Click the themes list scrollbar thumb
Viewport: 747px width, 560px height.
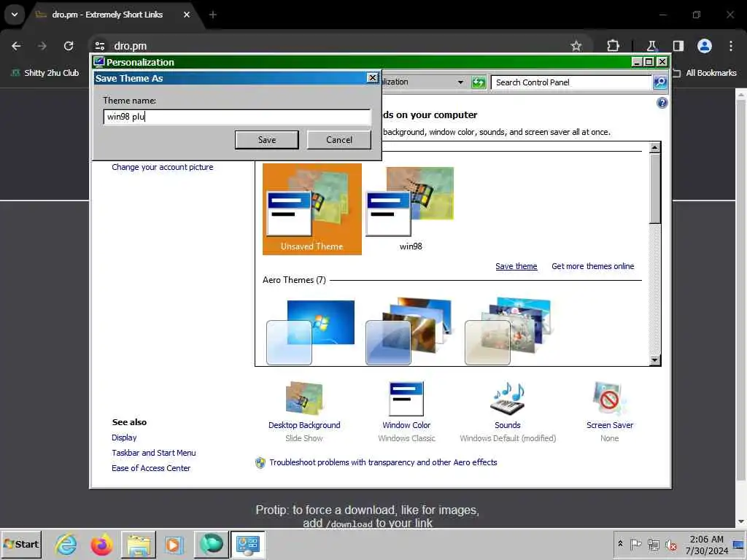[x=655, y=188]
